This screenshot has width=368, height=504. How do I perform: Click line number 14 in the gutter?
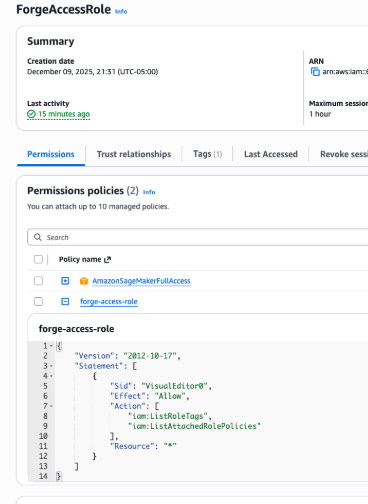[43, 476]
